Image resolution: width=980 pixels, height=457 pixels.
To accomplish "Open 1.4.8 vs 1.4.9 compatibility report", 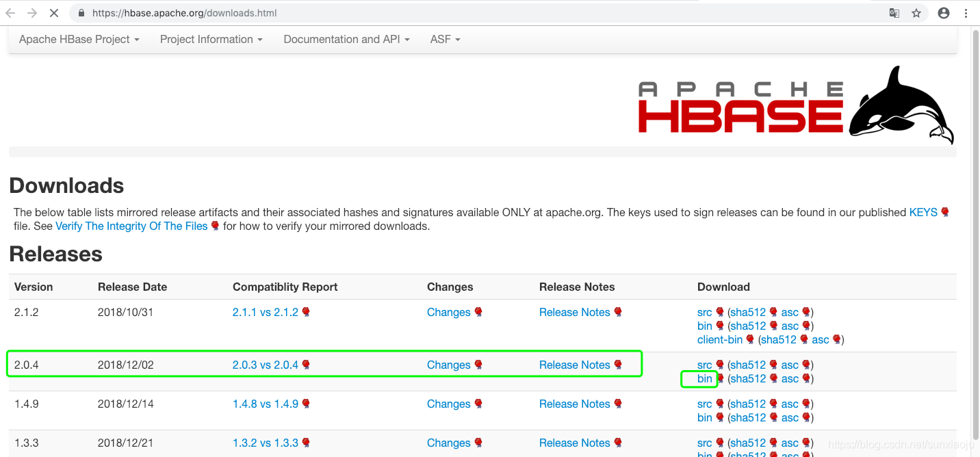I will pos(266,404).
